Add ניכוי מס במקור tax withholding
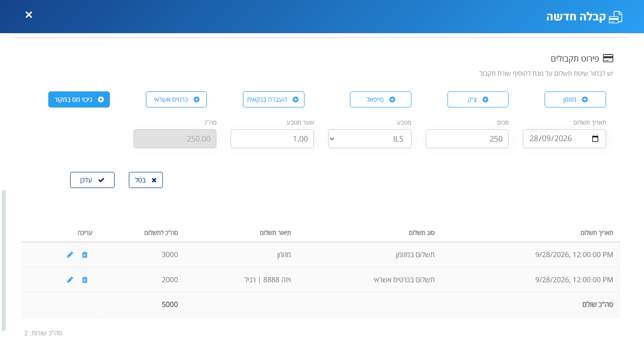This screenshot has width=644, height=341. click(79, 99)
